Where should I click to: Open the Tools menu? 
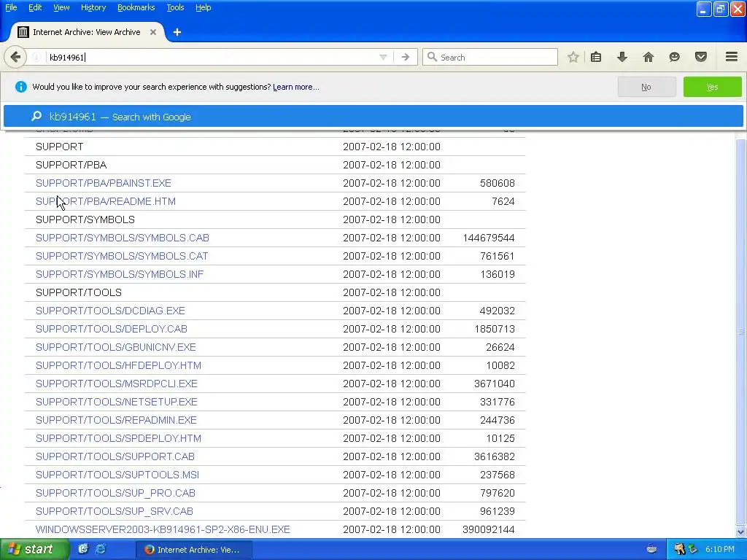click(175, 7)
